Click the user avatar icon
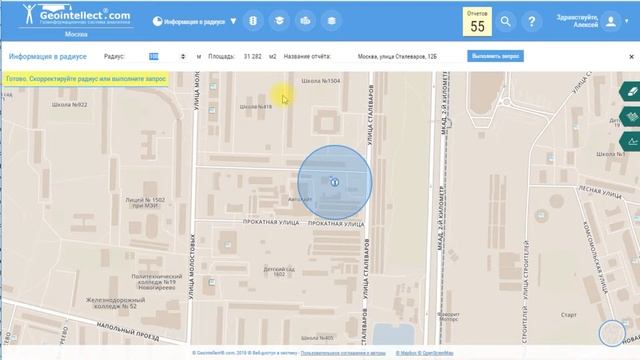This screenshot has width=640, height=360. [611, 21]
